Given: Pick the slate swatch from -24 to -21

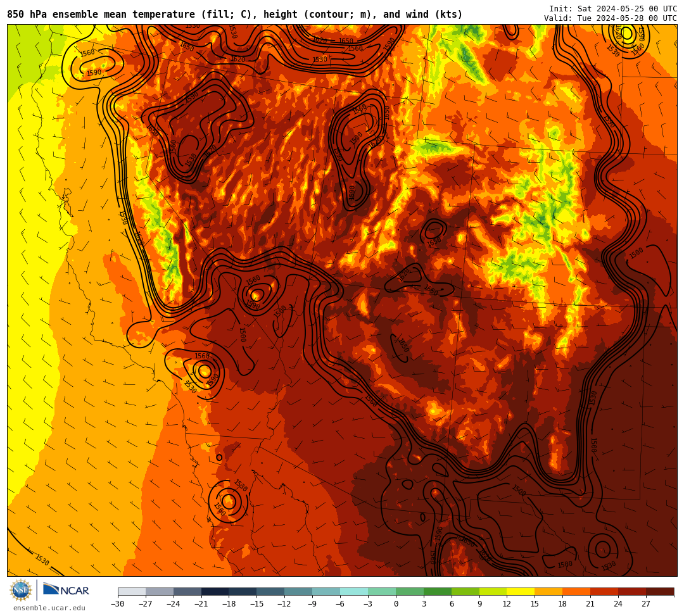Looking at the screenshot, I should 187,591.
